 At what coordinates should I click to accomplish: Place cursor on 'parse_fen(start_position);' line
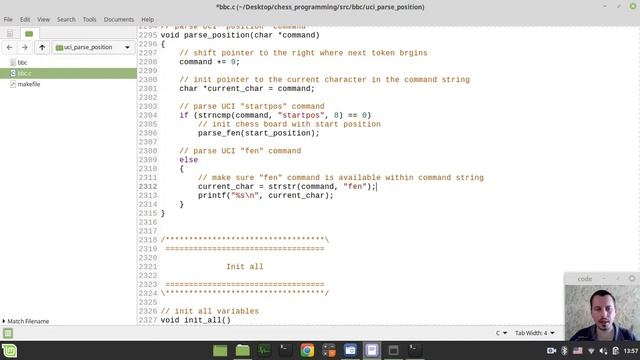click(x=258, y=133)
